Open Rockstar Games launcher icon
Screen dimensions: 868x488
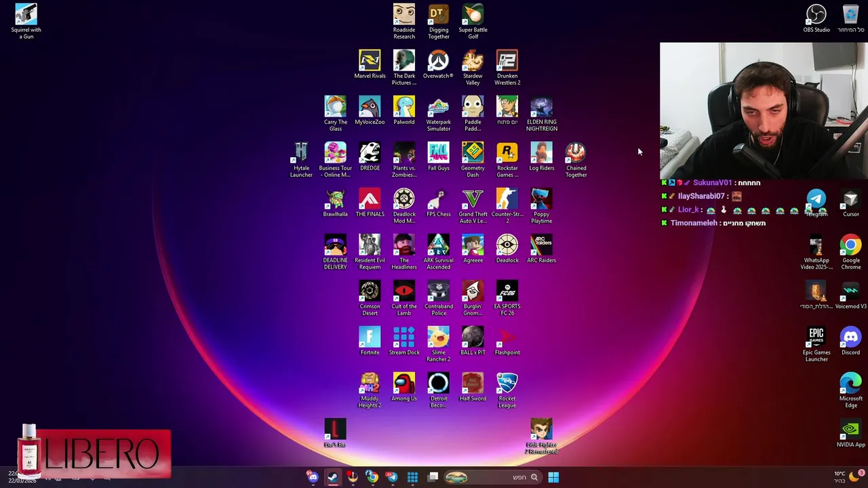coord(507,159)
